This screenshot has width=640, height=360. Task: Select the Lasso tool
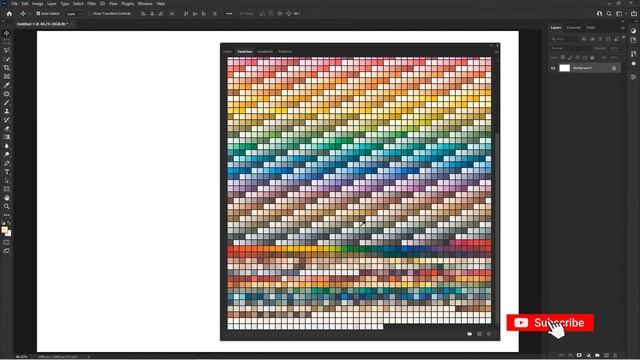coord(7,50)
